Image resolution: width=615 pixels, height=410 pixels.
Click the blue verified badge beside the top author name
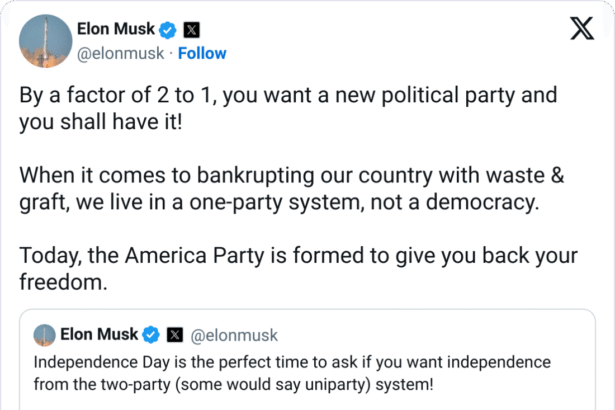pyautogui.click(x=166, y=30)
